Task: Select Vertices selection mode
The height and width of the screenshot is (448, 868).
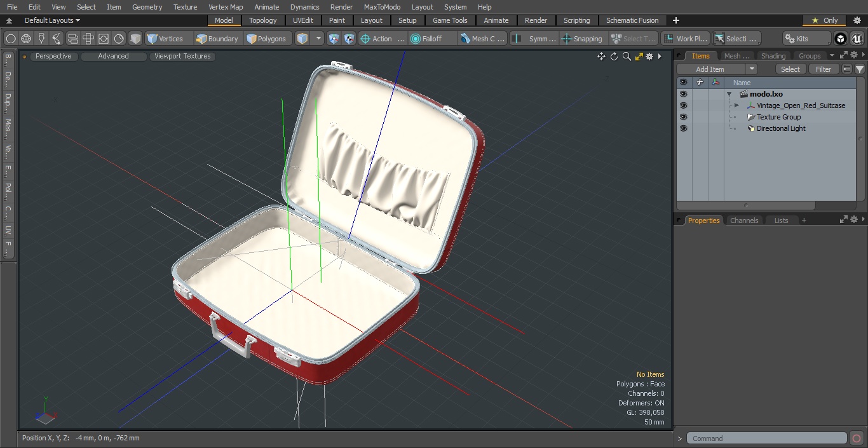Action: click(x=168, y=39)
